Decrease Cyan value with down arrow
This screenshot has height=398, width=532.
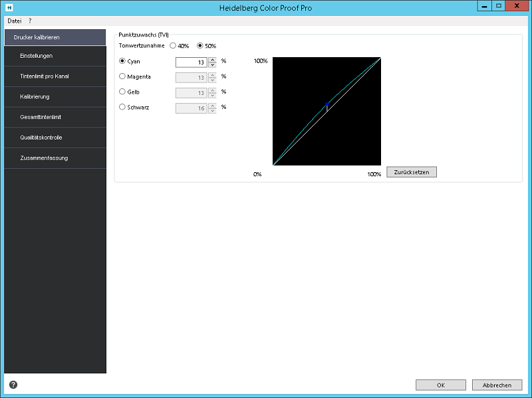click(212, 64)
